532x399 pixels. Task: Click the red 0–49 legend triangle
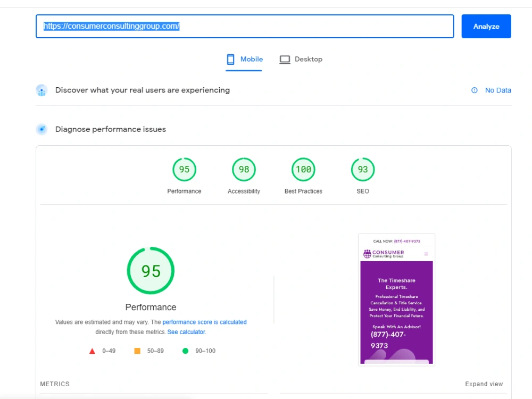[x=92, y=351]
